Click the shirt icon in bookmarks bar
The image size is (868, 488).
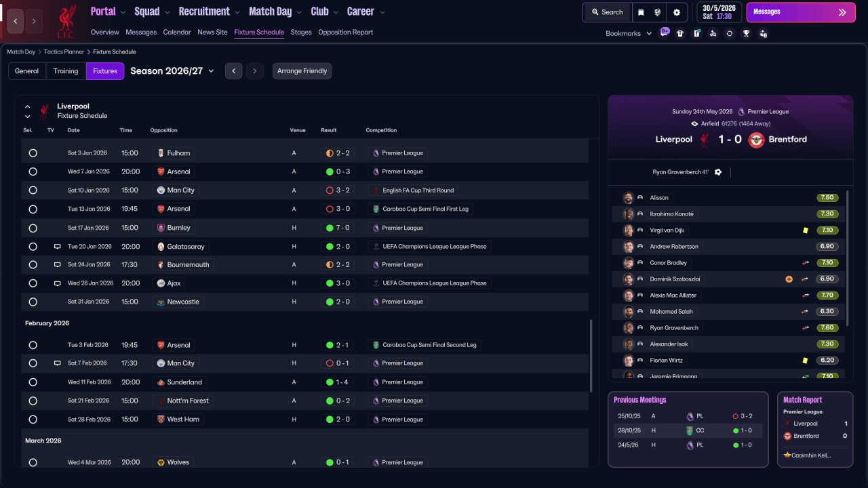coord(680,33)
